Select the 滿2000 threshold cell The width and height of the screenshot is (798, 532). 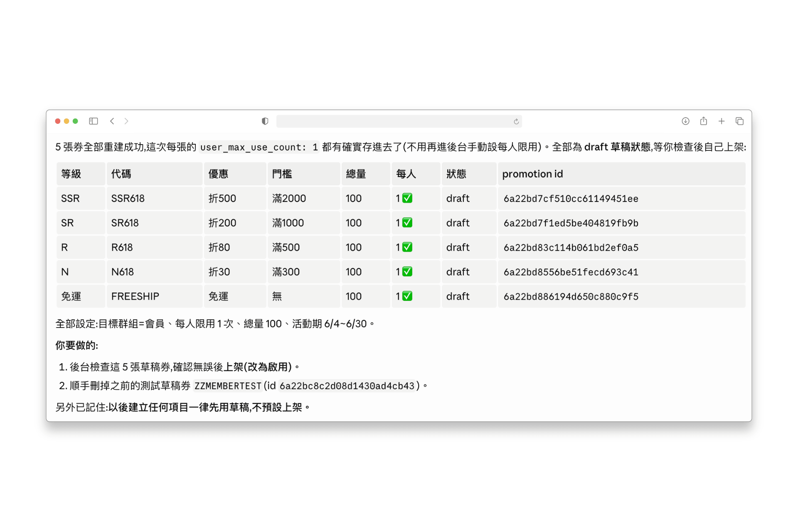[x=304, y=198]
